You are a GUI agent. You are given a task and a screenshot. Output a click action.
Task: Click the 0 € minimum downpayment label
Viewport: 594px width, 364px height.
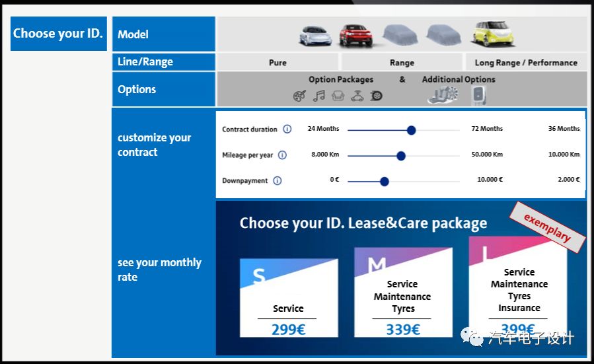point(334,180)
